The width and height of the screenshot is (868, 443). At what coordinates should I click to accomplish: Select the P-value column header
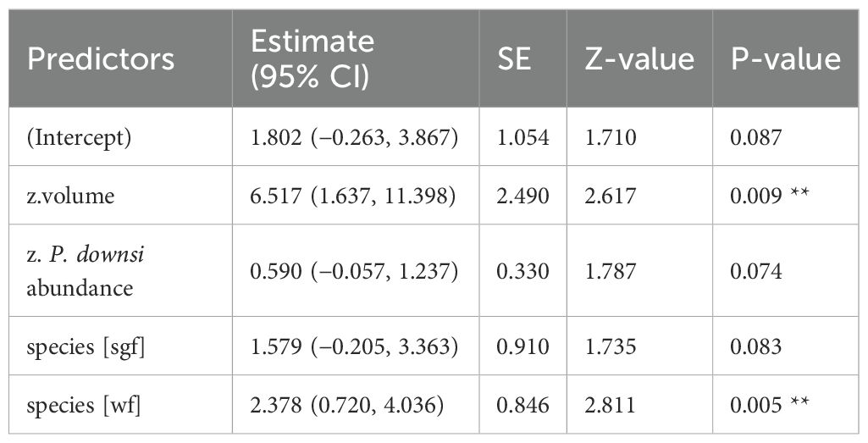click(787, 58)
